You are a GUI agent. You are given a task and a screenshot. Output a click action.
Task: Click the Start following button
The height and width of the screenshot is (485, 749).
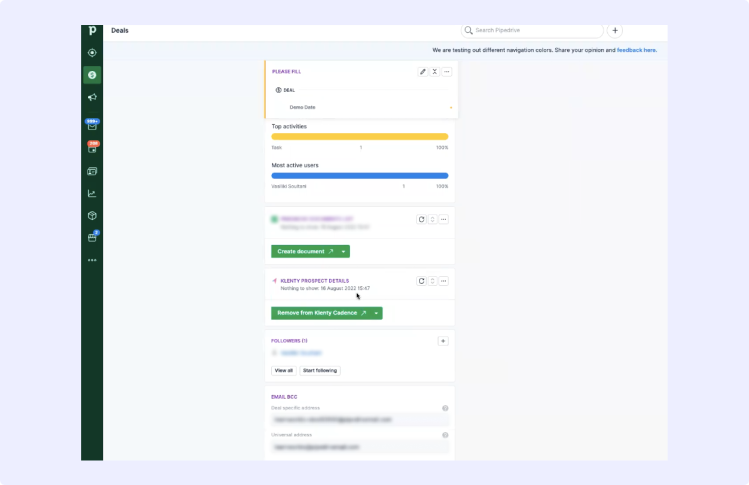point(320,370)
